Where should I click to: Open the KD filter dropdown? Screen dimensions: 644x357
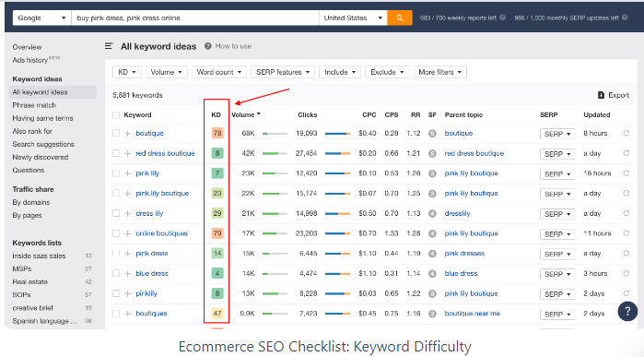tap(127, 72)
